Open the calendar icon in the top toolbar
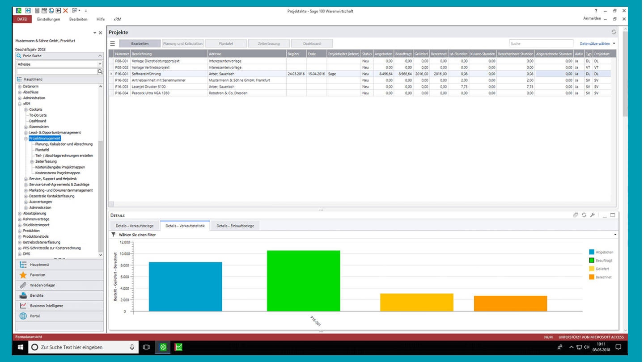Viewport: 644px width, 362px height. point(44,10)
